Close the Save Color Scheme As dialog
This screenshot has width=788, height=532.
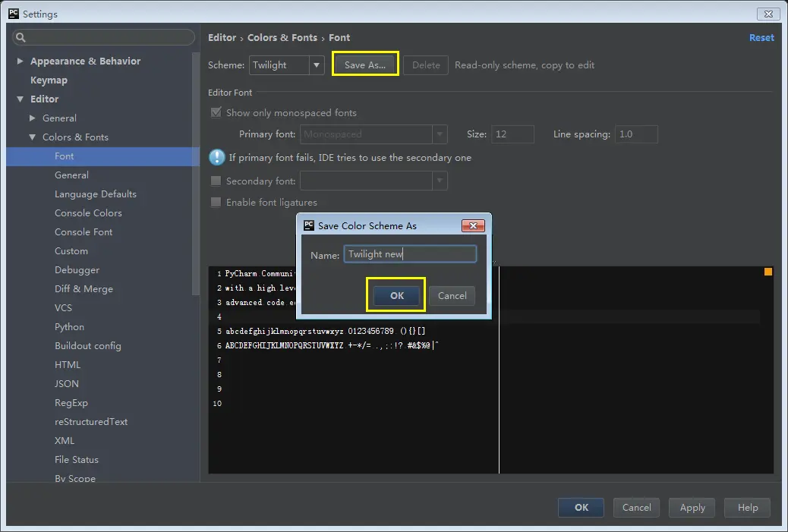pos(473,225)
